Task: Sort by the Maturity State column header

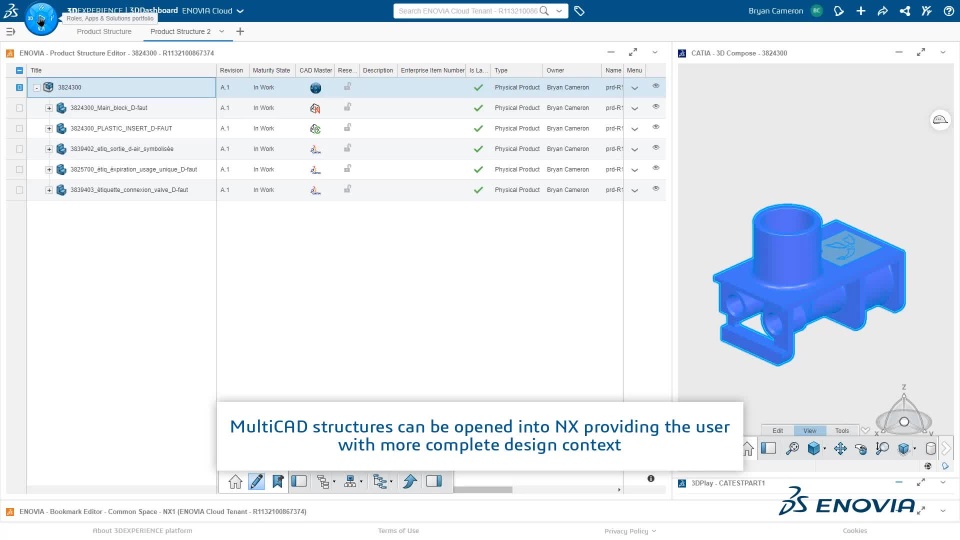Action: 271,70
